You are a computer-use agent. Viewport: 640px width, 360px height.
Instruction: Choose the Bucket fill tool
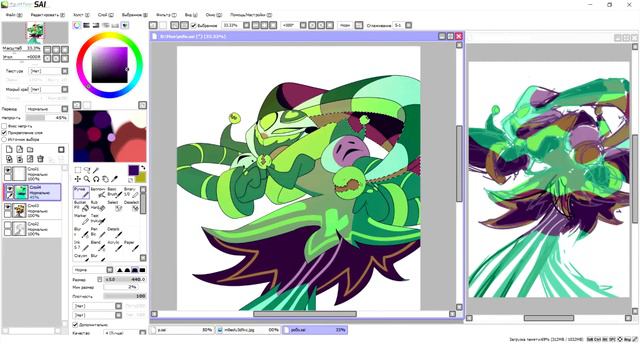[x=81, y=205]
